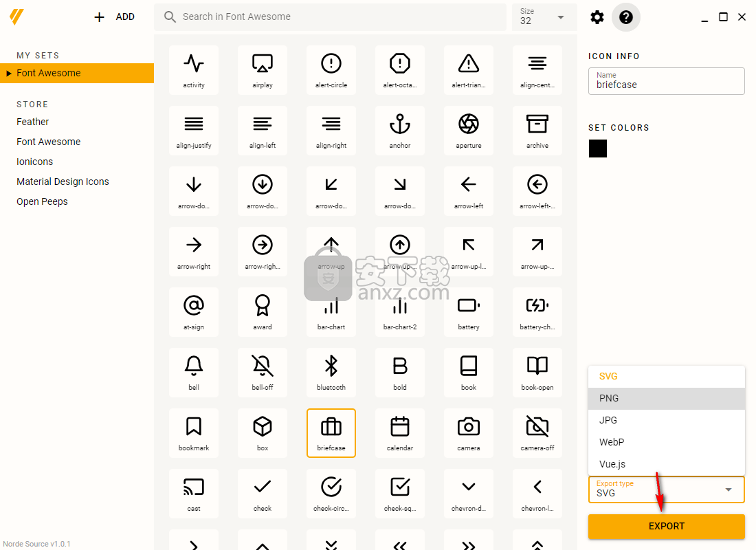Select the align-justify icon
This screenshot has height=550, width=756.
(x=194, y=131)
